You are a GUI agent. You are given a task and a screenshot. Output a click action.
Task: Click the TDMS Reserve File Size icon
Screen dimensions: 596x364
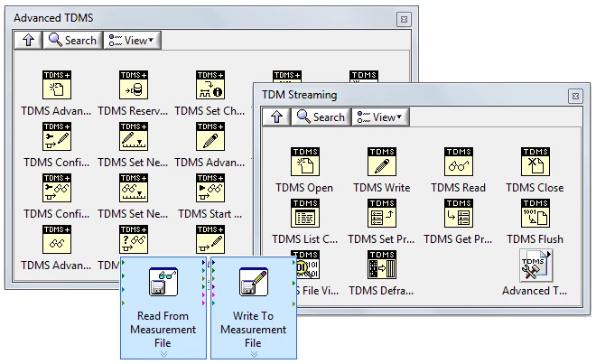133,84
